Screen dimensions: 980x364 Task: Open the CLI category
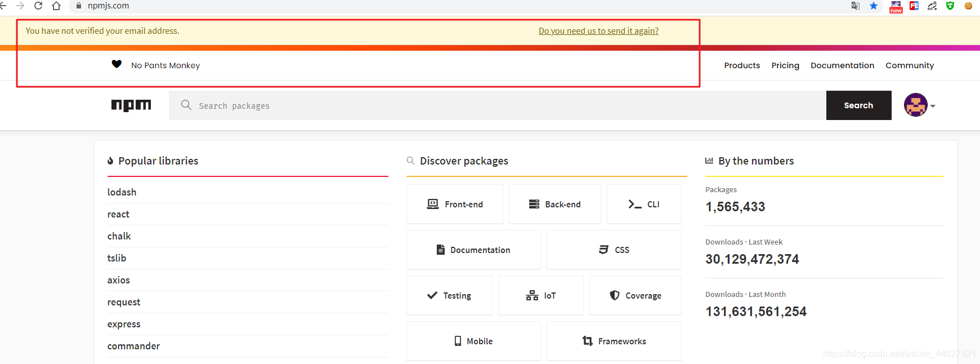point(644,204)
